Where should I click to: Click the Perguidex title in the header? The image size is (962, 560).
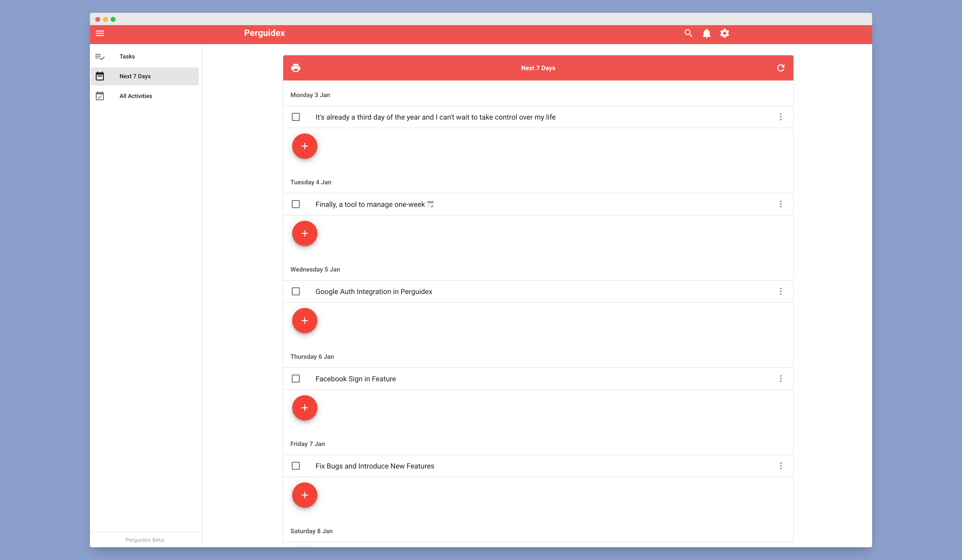264,33
